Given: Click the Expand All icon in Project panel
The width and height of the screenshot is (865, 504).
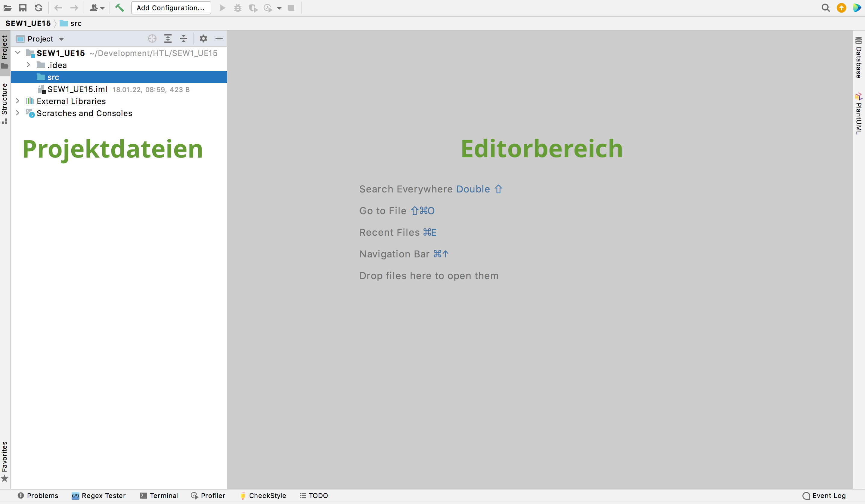Looking at the screenshot, I should [168, 38].
